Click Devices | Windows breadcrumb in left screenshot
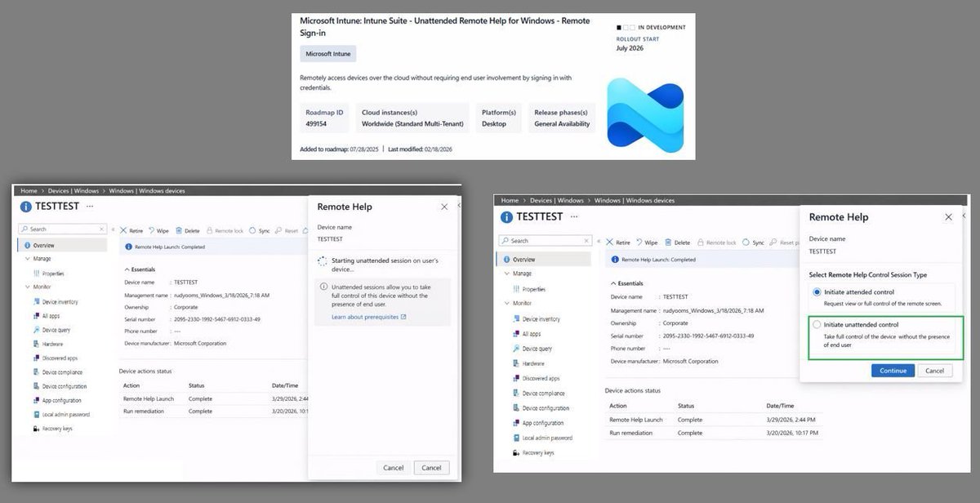 (74, 191)
